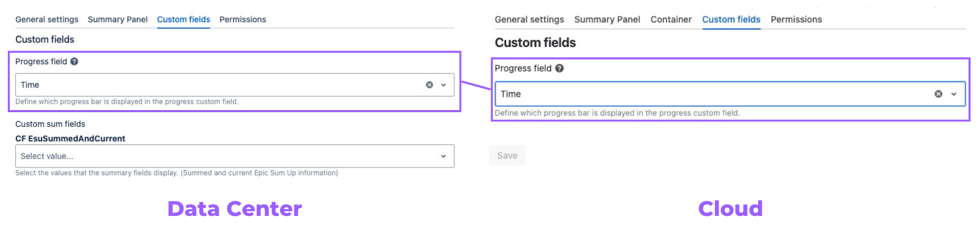Click the Select value... placeholder text
Image resolution: width=980 pixels, height=227 pixels.
tap(47, 156)
